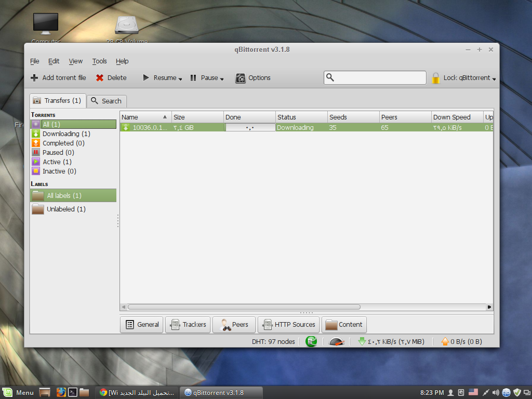The width and height of the screenshot is (532, 399).
Task: Click the Pause bars icon
Action: tap(193, 78)
